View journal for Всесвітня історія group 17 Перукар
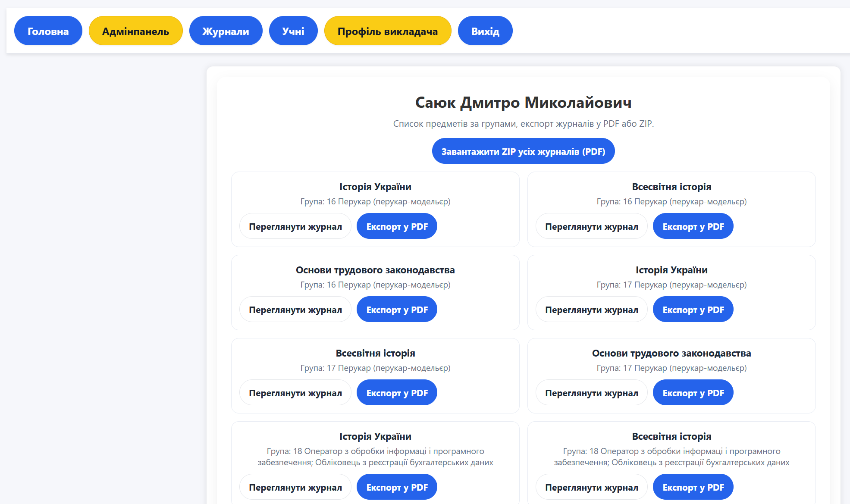 pos(295,392)
